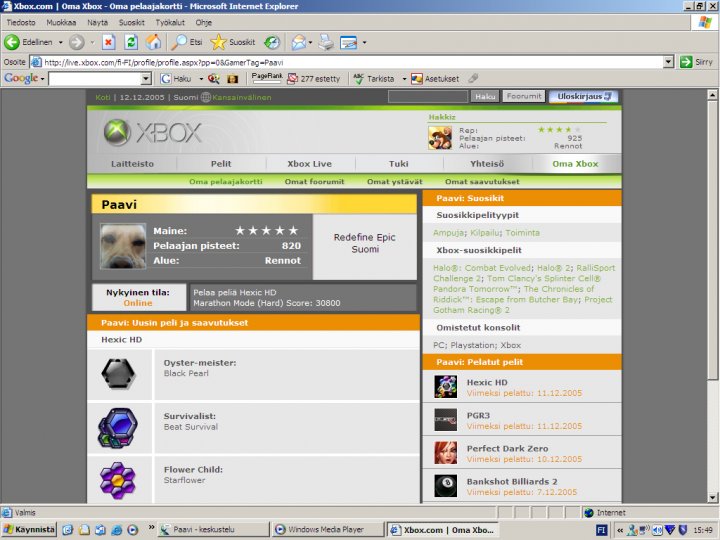
Task: Open the Edit button dropdown arrow
Action: (x=365, y=42)
